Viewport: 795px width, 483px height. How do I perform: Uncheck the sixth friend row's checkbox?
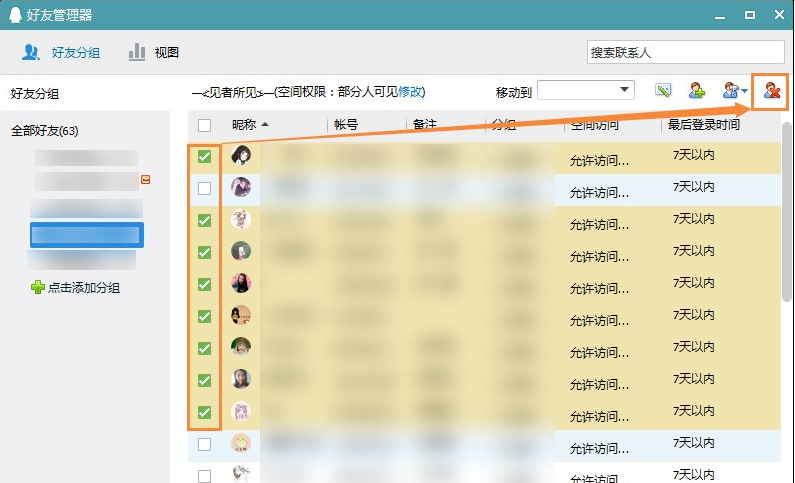[204, 316]
